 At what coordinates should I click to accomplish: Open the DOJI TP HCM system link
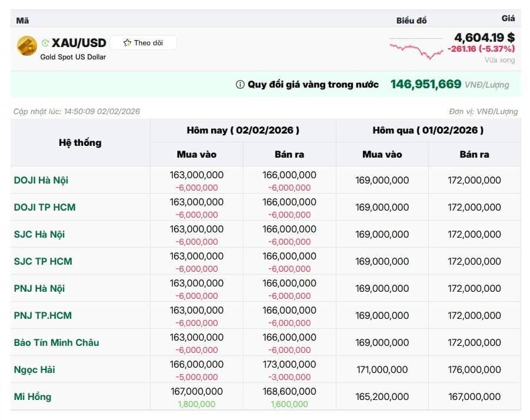pos(45,207)
